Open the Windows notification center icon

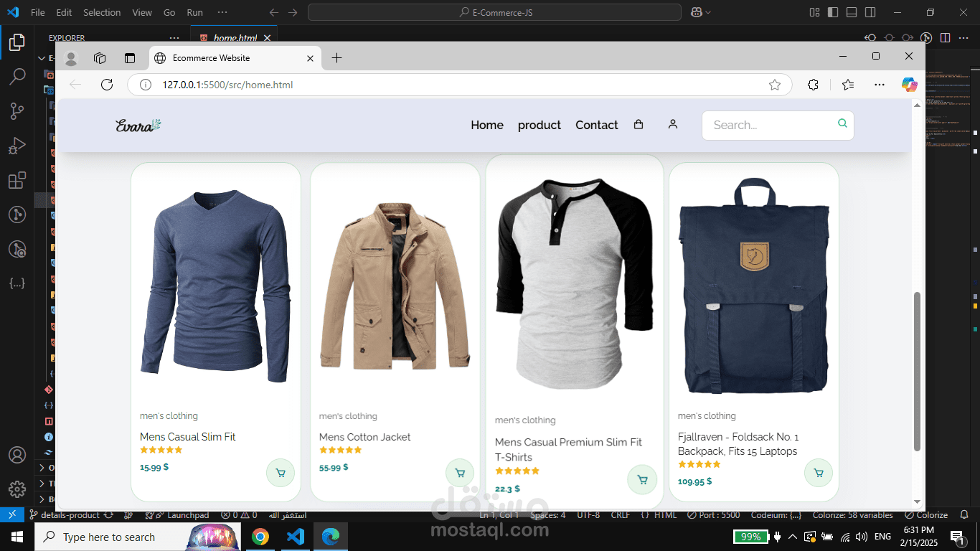click(x=956, y=537)
